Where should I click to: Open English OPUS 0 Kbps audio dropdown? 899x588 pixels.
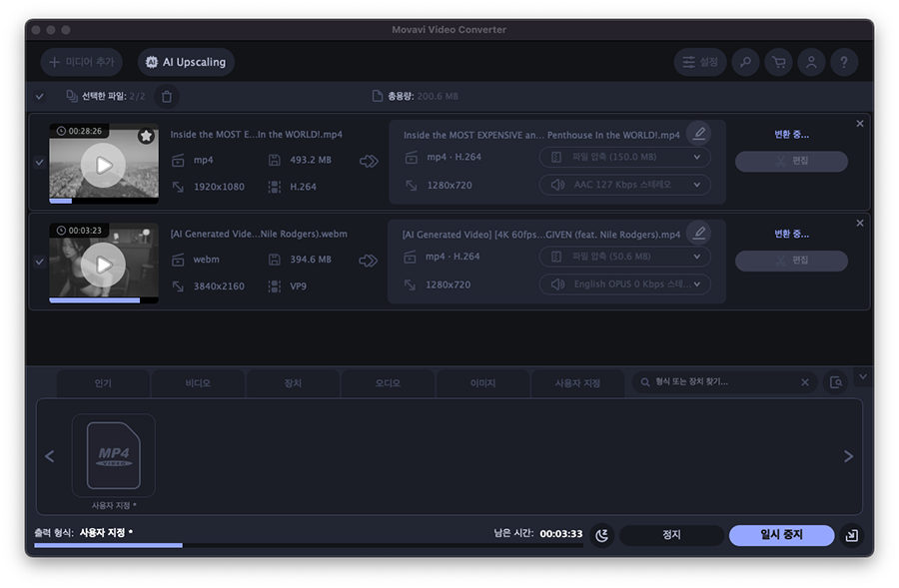coord(625,284)
